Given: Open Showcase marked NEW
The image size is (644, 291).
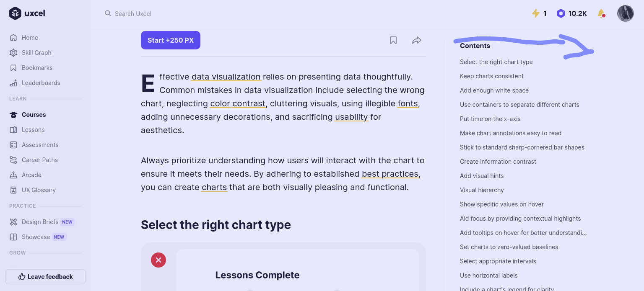Looking at the screenshot, I should pyautogui.click(x=36, y=237).
